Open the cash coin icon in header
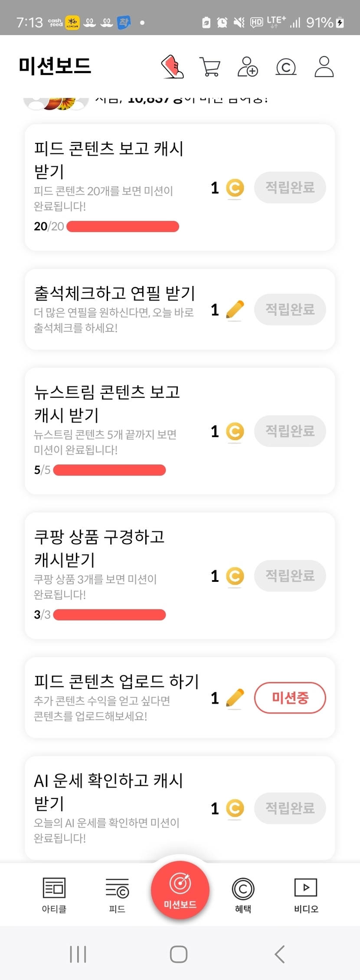 (x=286, y=67)
